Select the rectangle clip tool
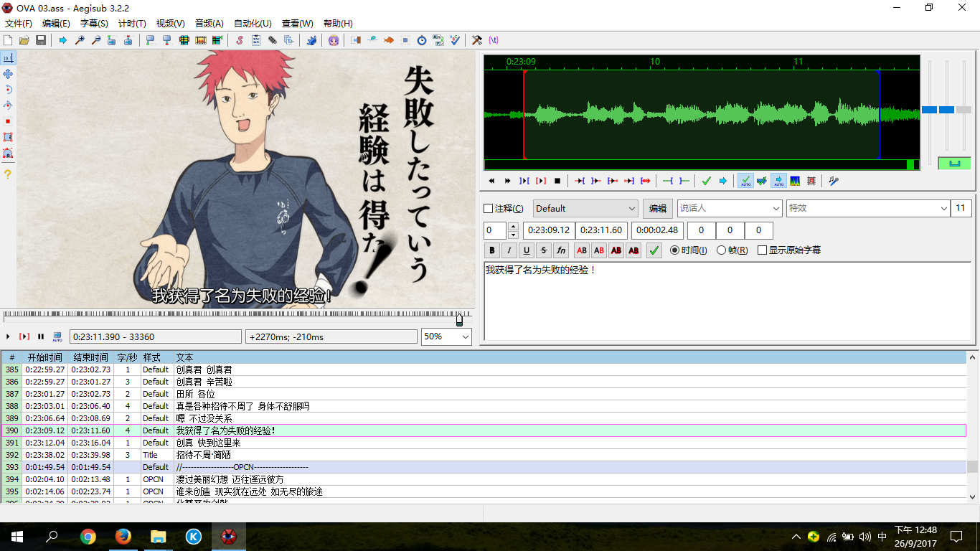This screenshot has width=980, height=551. (x=8, y=137)
